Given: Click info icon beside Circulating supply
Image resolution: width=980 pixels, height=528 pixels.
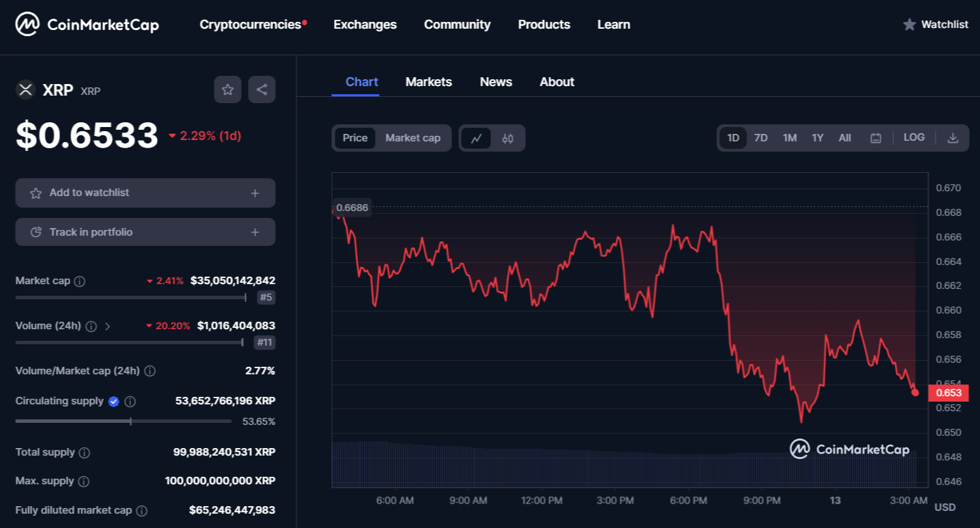Looking at the screenshot, I should click(130, 402).
